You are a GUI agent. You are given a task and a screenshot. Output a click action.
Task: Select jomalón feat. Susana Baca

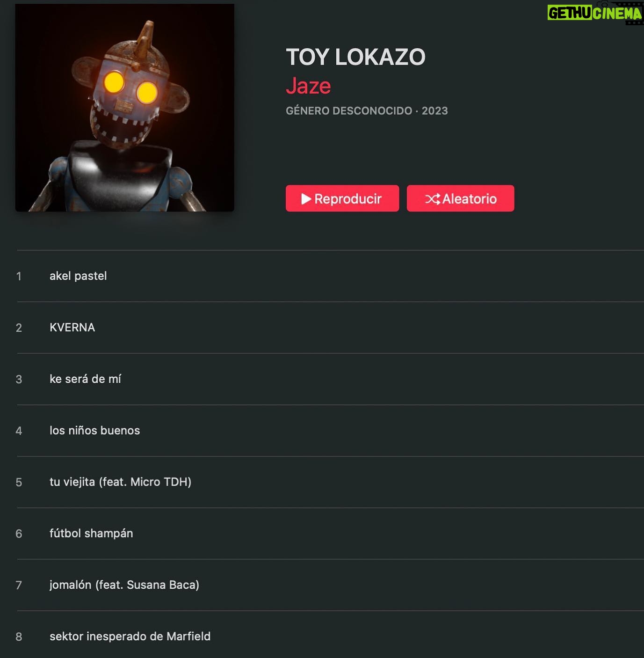pyautogui.click(x=330, y=585)
